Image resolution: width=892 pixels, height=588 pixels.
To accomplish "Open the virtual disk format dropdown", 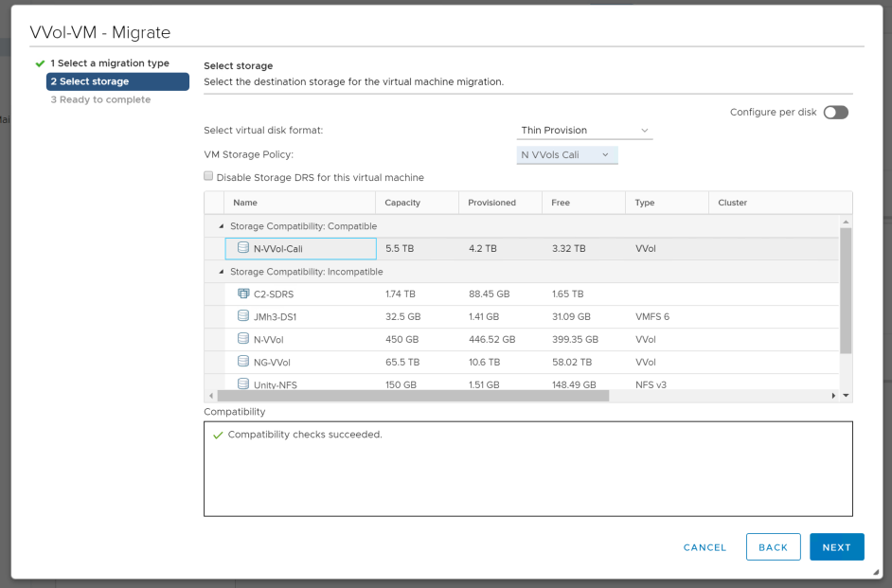I will (x=584, y=131).
